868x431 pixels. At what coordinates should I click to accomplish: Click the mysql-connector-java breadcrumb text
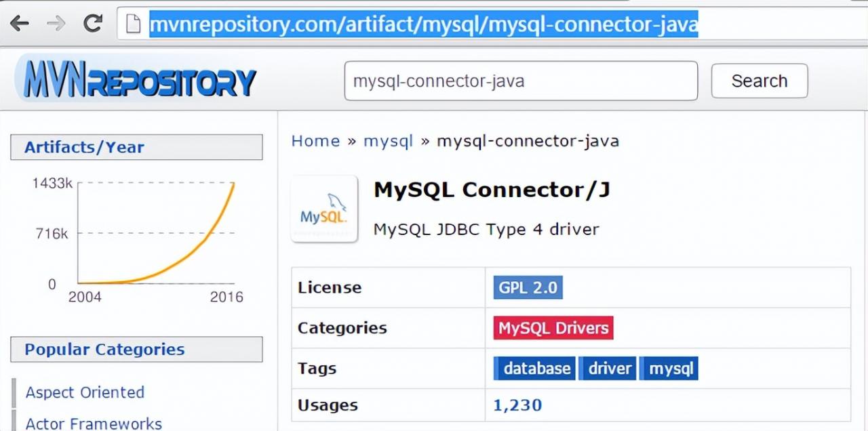528,141
